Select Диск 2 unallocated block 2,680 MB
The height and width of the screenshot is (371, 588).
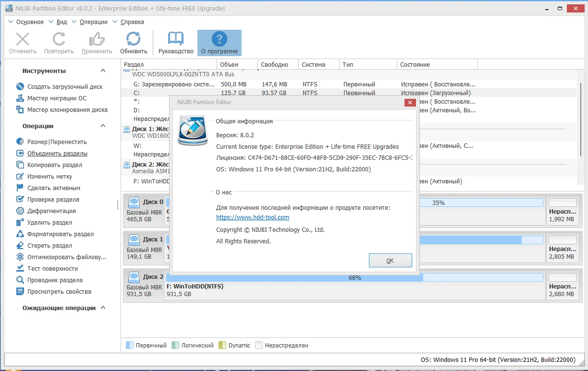click(x=563, y=285)
